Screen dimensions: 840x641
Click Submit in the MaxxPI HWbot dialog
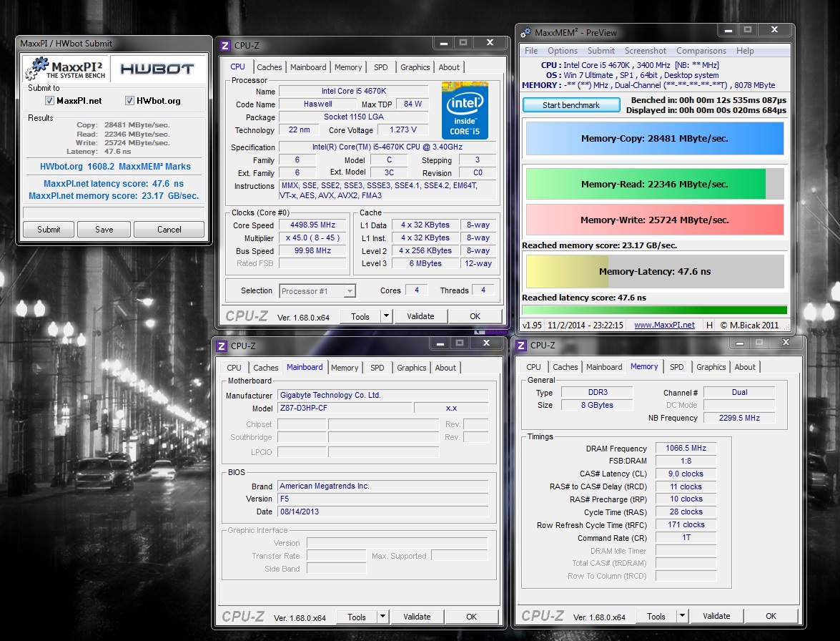click(x=48, y=230)
